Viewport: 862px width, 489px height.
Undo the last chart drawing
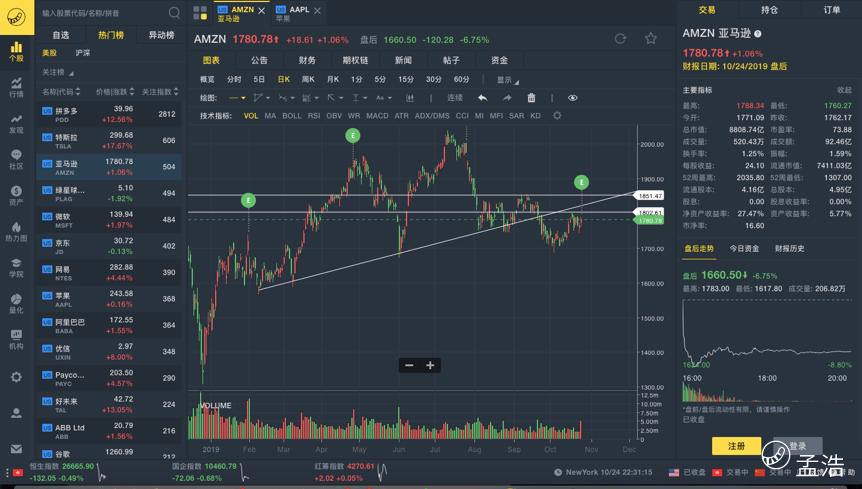coord(482,98)
